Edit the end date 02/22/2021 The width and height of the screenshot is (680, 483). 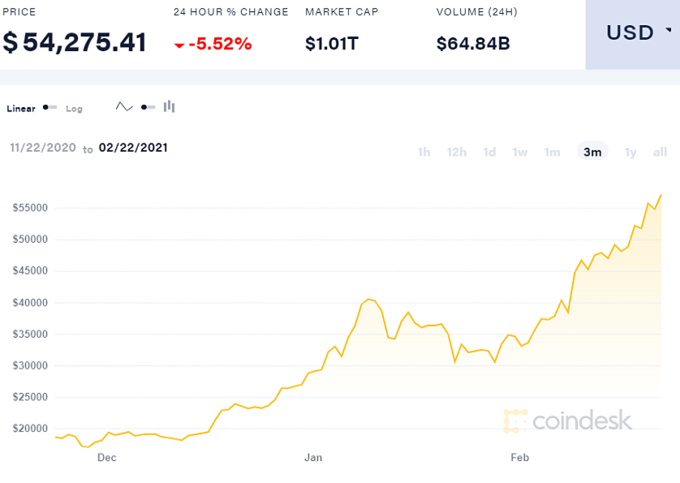[x=133, y=148]
